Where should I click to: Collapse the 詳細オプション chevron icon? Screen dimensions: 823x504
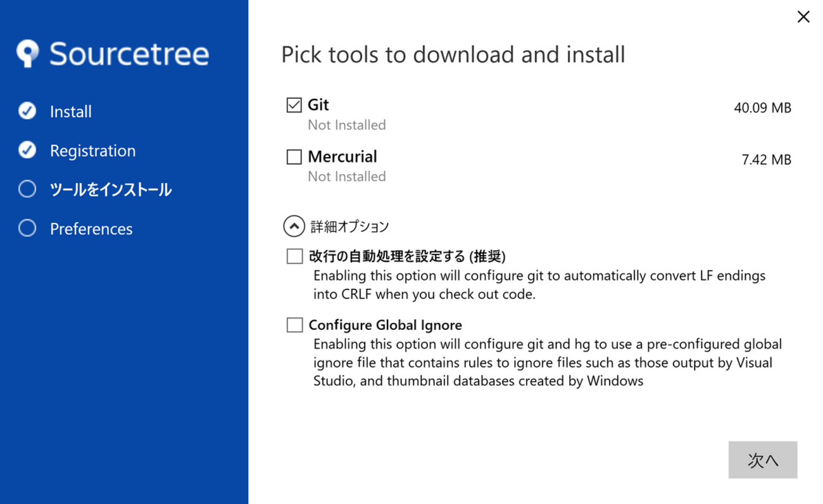294,225
